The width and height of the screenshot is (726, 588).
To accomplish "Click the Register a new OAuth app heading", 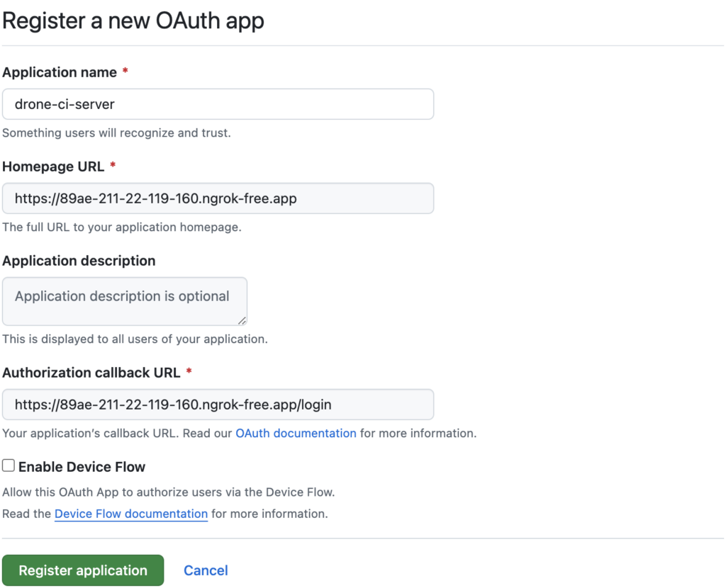I will tap(132, 21).
